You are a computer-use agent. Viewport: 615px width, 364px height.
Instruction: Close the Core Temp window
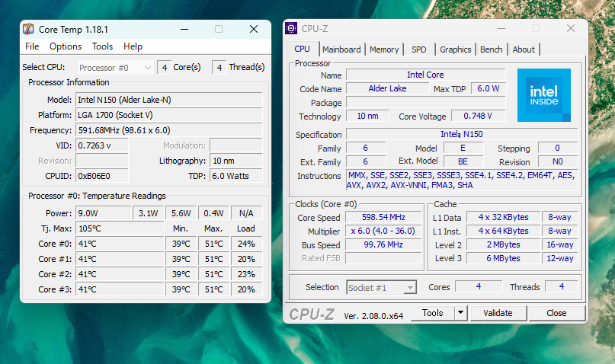coord(254,29)
